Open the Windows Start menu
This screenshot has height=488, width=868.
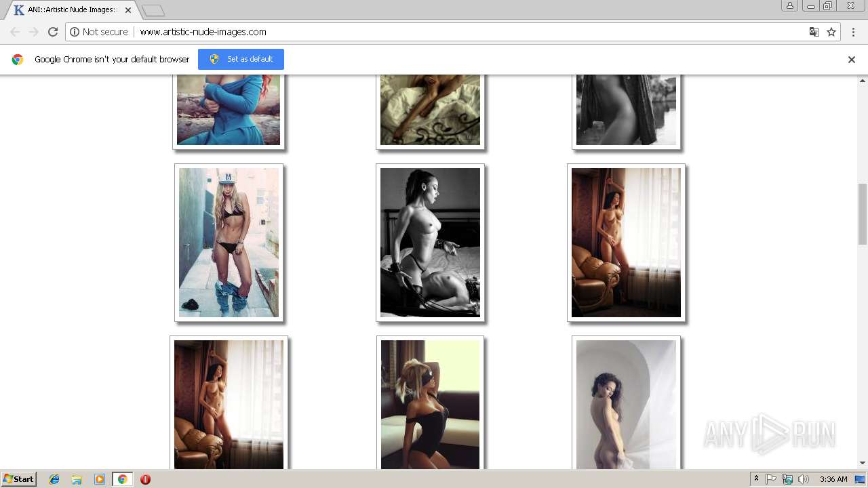click(19, 479)
